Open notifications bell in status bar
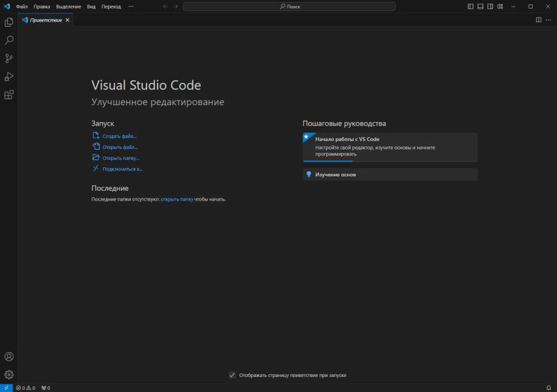557x392 pixels. click(549, 387)
